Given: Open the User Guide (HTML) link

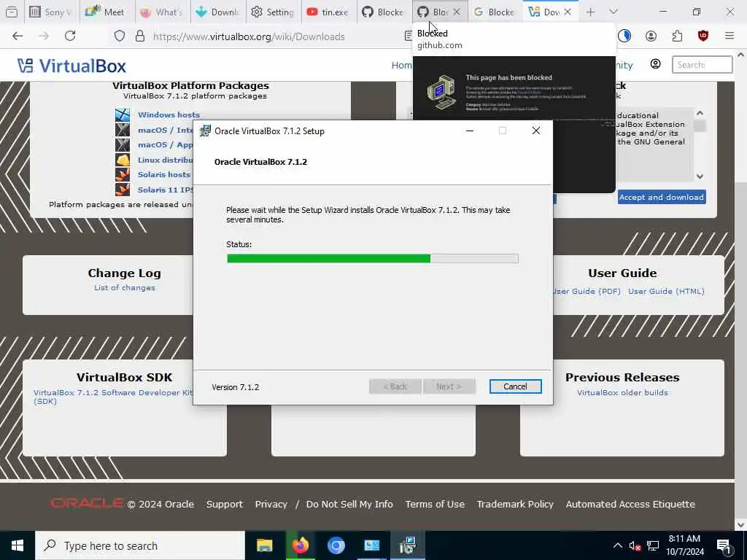Looking at the screenshot, I should (666, 291).
